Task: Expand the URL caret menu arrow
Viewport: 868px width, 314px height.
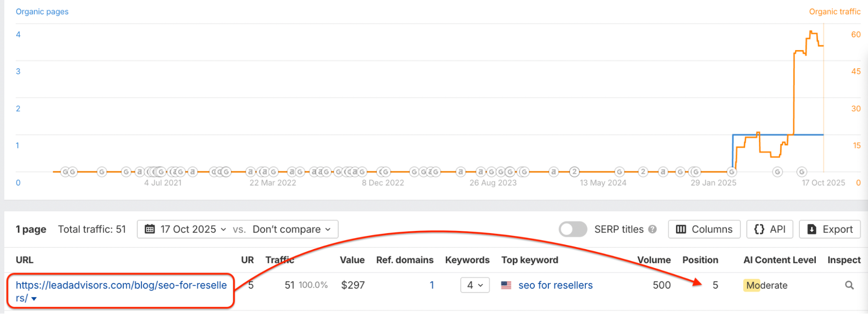Action: [34, 299]
